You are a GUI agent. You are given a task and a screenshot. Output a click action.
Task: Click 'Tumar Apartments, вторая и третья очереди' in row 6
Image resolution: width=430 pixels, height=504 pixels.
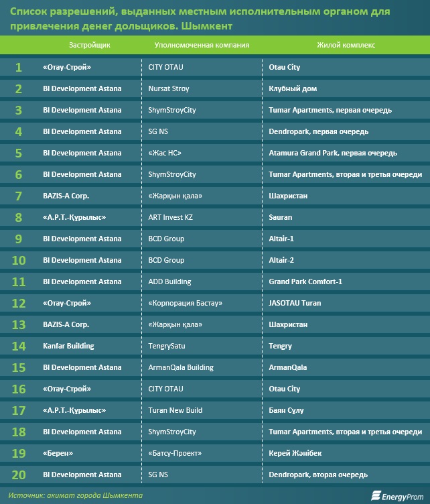345,174
